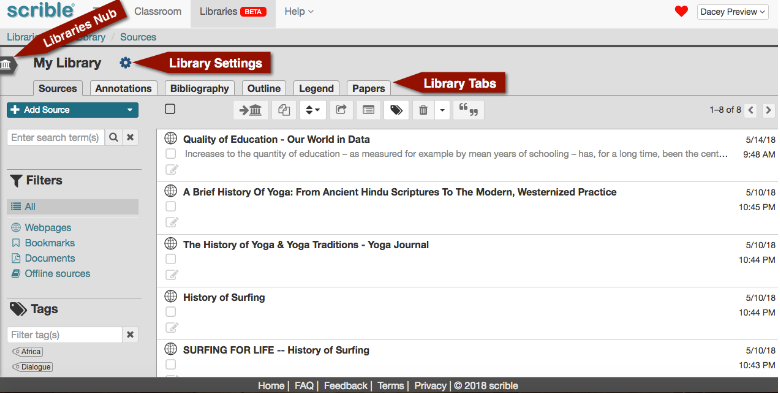Click the Filter tag(s) input field
The height and width of the screenshot is (393, 780).
pos(65,335)
